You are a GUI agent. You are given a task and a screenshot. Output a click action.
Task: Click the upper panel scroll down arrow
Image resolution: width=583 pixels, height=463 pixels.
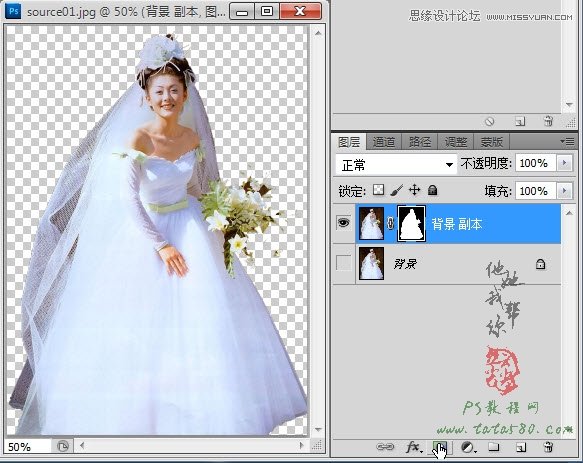pyautogui.click(x=569, y=105)
